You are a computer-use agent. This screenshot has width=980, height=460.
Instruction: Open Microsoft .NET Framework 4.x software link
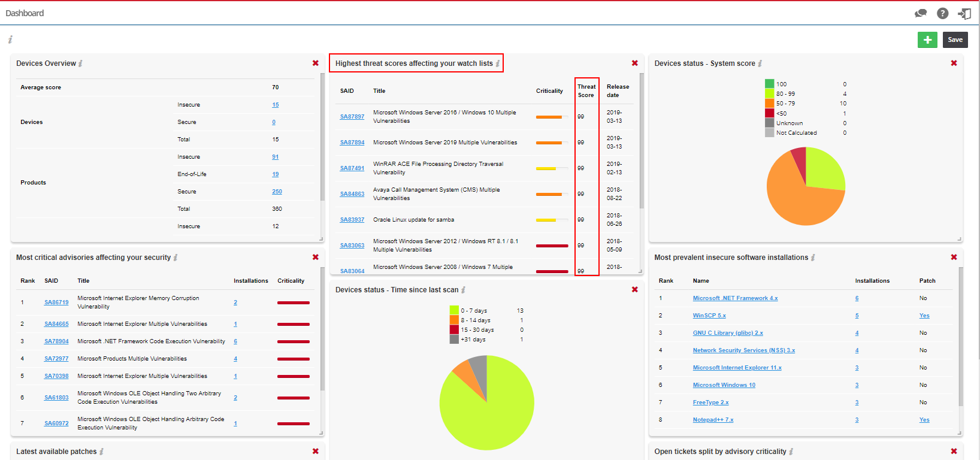(735, 298)
